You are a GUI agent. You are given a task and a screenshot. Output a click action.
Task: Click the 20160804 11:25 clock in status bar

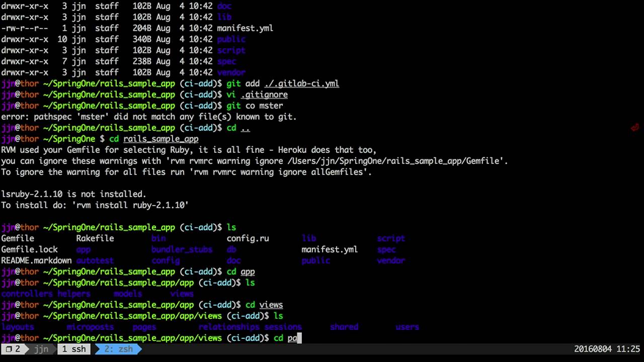(x=607, y=349)
